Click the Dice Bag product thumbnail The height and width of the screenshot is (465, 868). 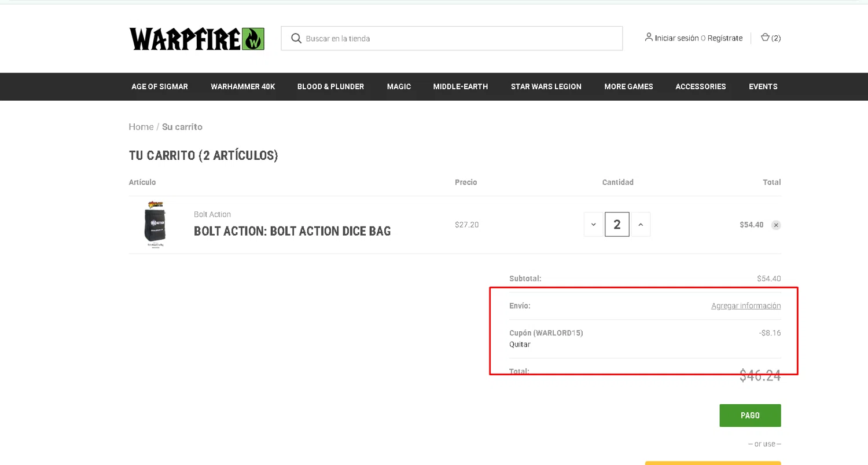coord(155,225)
